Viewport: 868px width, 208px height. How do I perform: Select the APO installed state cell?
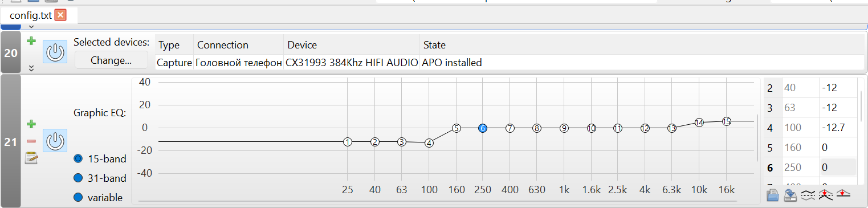click(642, 63)
